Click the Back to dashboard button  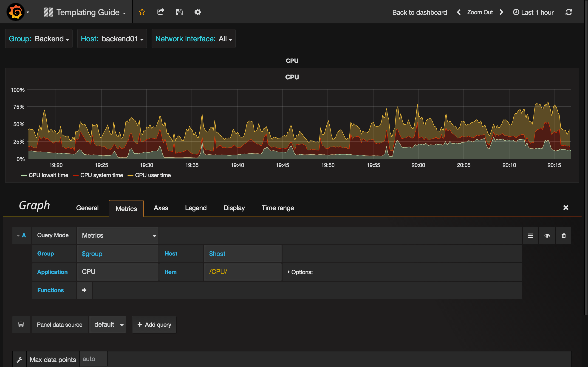pos(419,12)
